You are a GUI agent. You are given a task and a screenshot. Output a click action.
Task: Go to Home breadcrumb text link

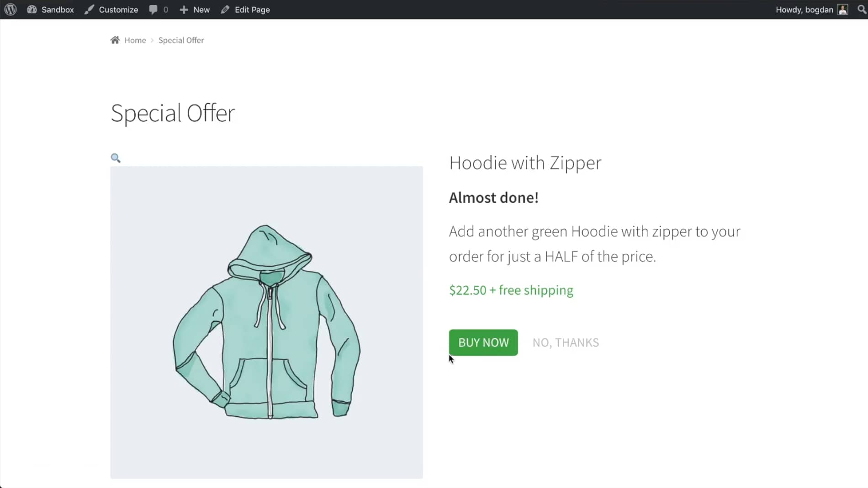point(135,40)
